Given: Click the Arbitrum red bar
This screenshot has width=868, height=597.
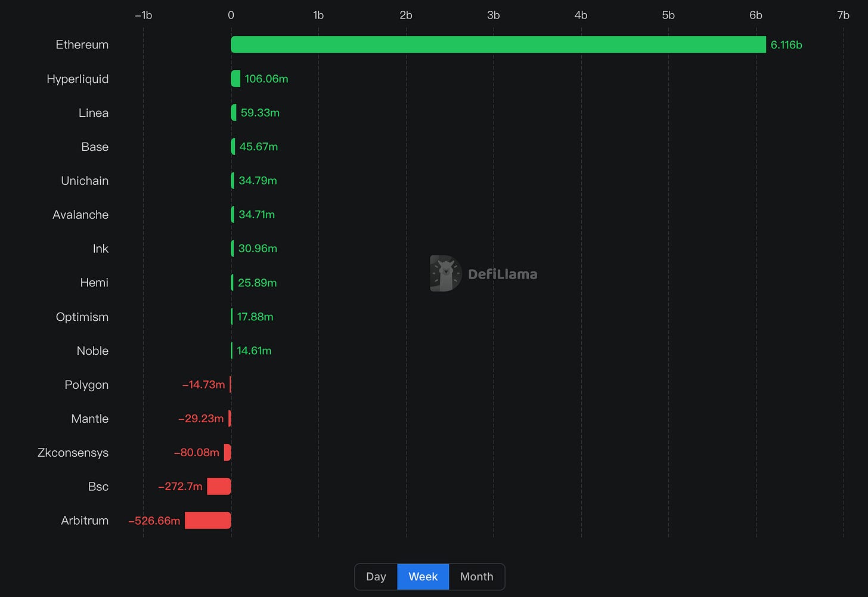Looking at the screenshot, I should click(208, 521).
